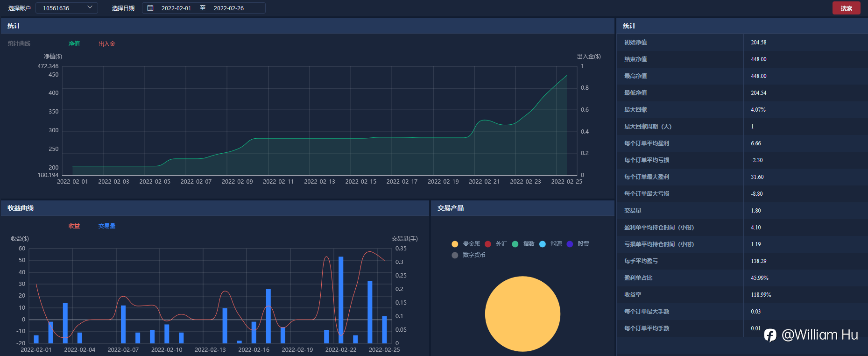Viewport: 868px width, 356px height.
Task: Click the calendar icon in date range picker
Action: [150, 8]
